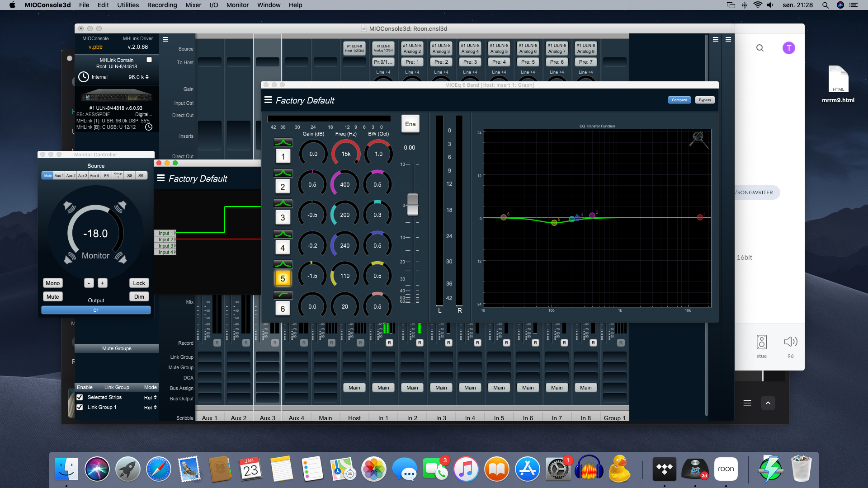Toggle EQ band 5 enable button
Viewport: 868px width, 488px height.
tap(283, 278)
